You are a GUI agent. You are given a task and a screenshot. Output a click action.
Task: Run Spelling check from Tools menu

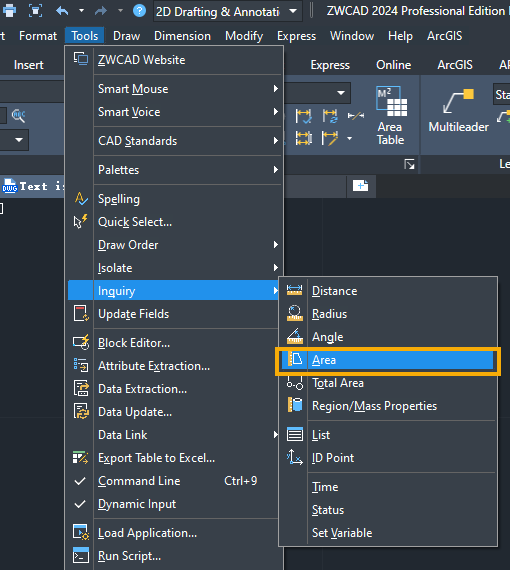[x=174, y=199]
